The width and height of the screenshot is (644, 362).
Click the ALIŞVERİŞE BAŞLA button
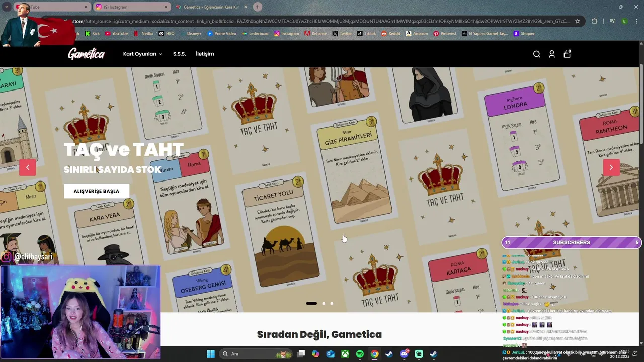97,191
